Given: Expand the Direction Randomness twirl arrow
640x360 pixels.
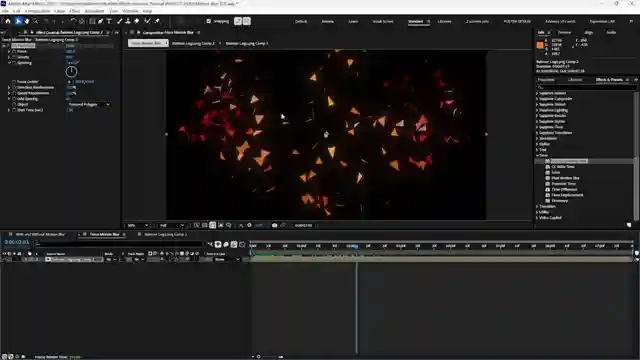Looking at the screenshot, I should pyautogui.click(x=9, y=87).
